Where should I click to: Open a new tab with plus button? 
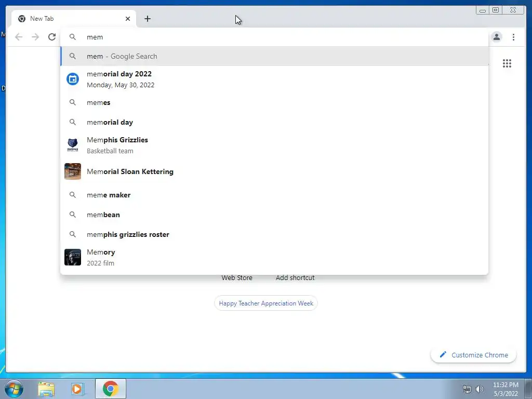147,19
